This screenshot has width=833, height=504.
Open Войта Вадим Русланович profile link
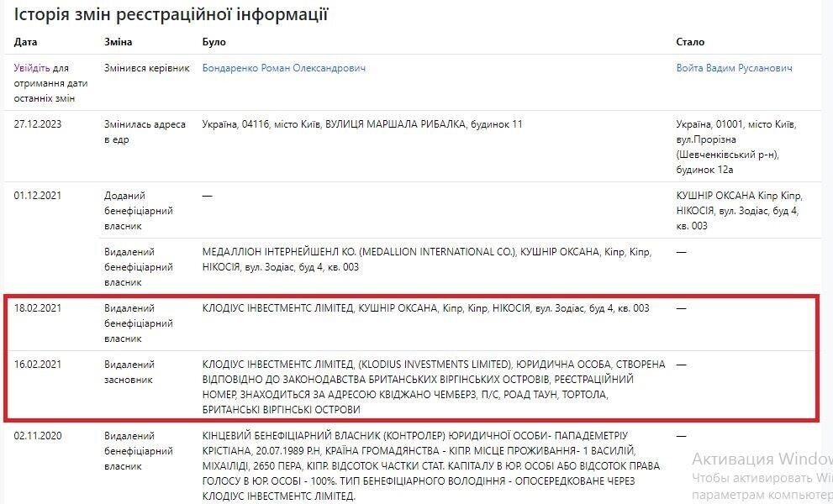tap(734, 68)
